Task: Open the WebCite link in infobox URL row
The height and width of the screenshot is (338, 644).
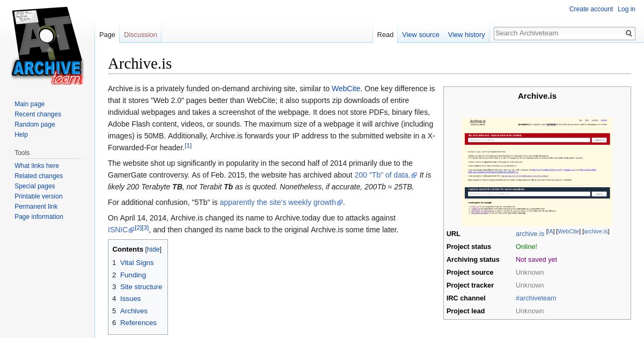Action: click(x=568, y=232)
